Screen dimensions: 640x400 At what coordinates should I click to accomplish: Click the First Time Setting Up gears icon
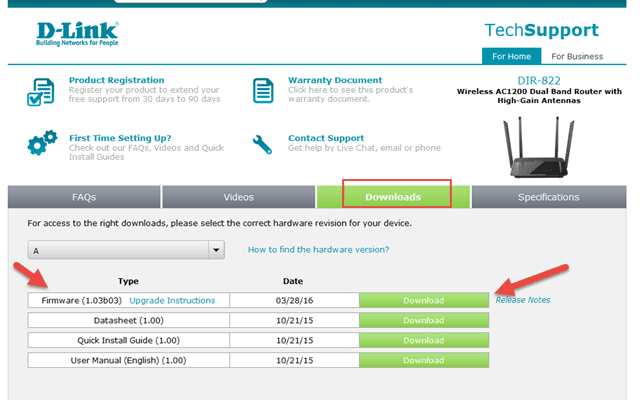point(42,143)
